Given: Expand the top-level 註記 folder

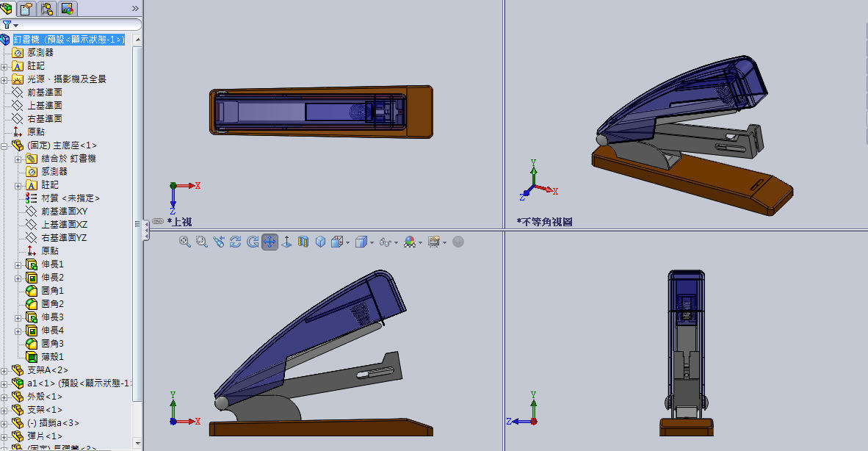Looking at the screenshot, I should click(4, 66).
